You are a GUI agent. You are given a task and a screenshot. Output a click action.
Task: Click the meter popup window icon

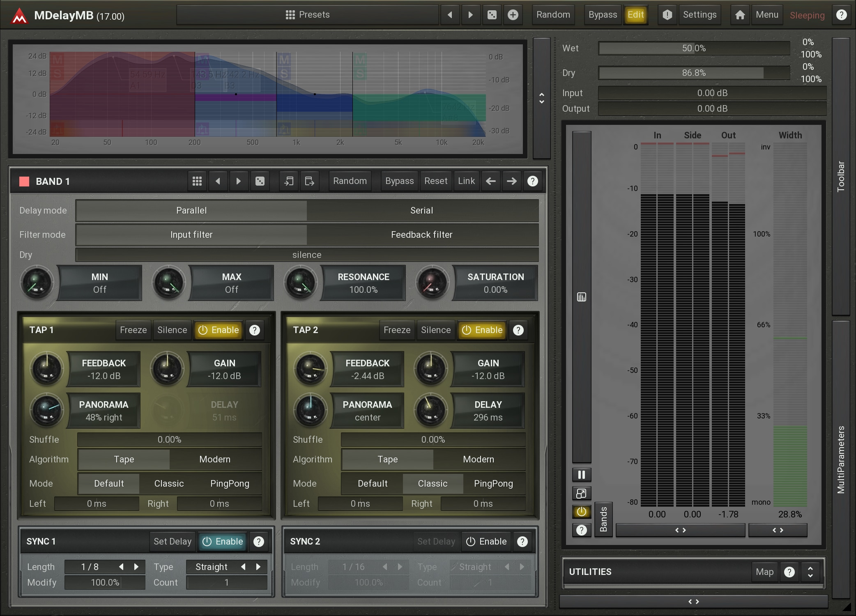(x=581, y=493)
